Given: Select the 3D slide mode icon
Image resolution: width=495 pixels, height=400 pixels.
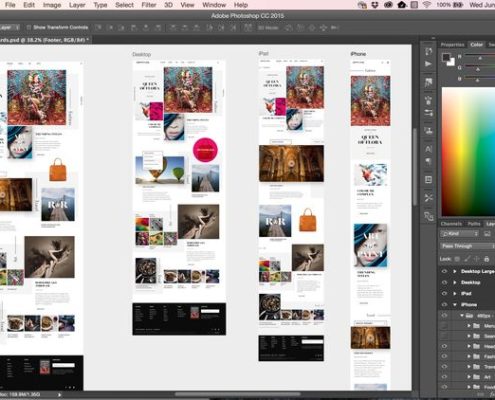Looking at the screenshot, I should click(323, 28).
